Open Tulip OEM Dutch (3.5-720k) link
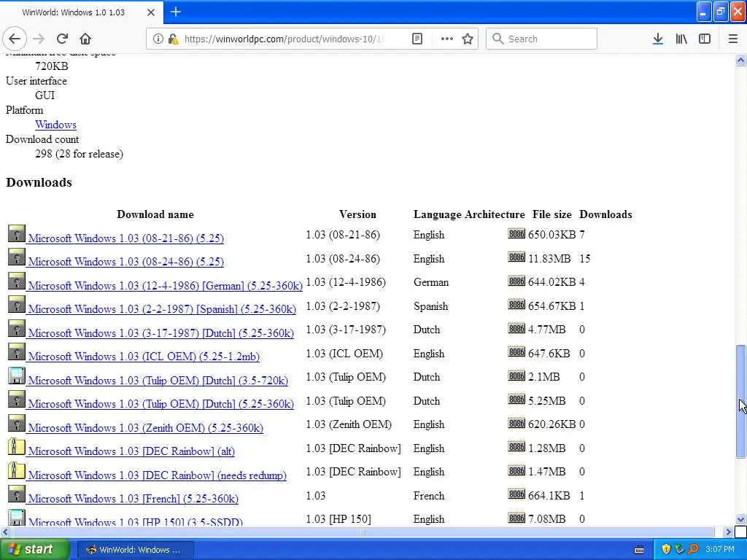Viewport: 747px width, 560px height. click(158, 380)
